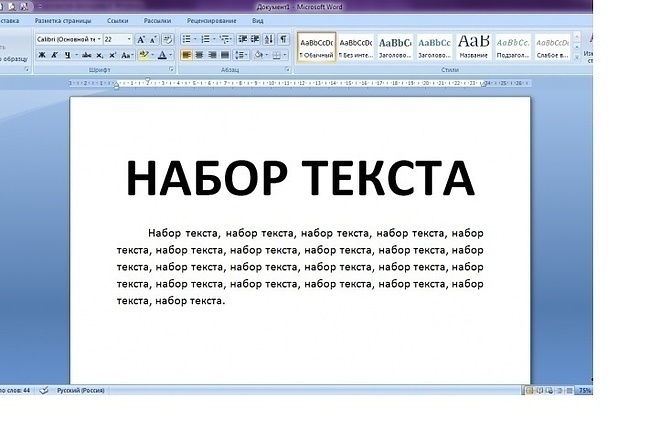Click the Shrink Font button
Screen dimensions: 660x440
(154, 40)
